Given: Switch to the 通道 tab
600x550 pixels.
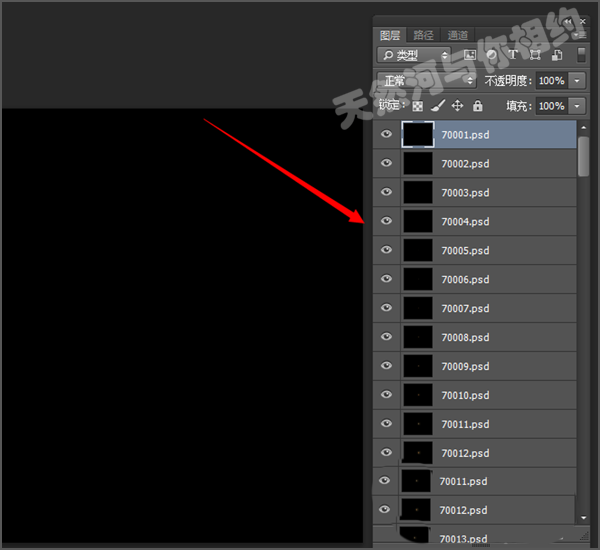Looking at the screenshot, I should click(x=458, y=35).
